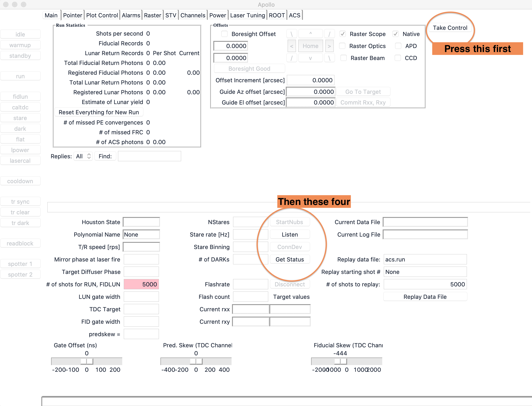The width and height of the screenshot is (532, 406).
Task: Click the Boresight Good button
Action: [x=249, y=69]
